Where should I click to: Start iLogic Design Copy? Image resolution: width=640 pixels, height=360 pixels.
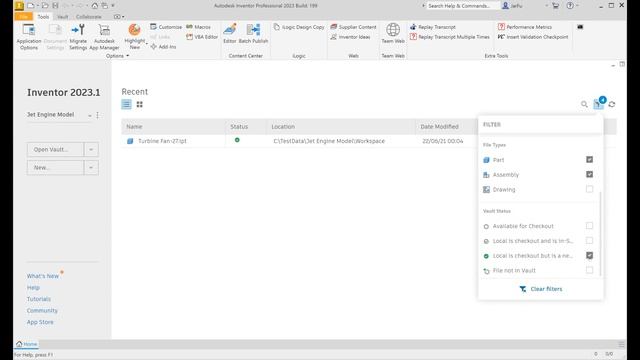299,27
